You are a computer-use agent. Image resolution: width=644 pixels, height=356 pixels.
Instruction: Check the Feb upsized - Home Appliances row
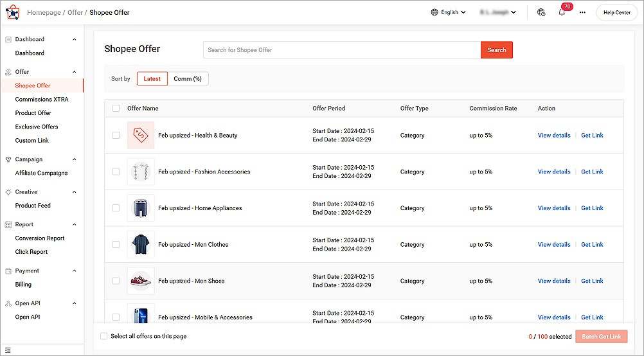pyautogui.click(x=116, y=208)
